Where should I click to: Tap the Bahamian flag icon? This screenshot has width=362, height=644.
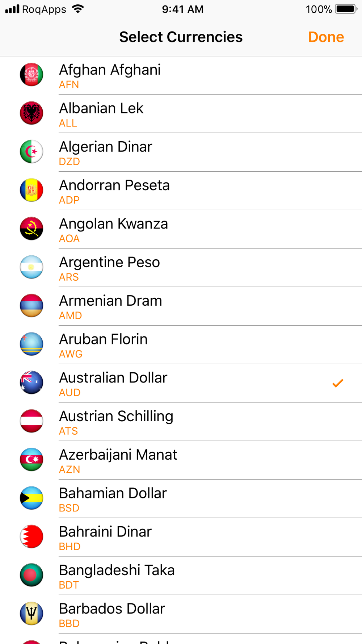pos(31,498)
